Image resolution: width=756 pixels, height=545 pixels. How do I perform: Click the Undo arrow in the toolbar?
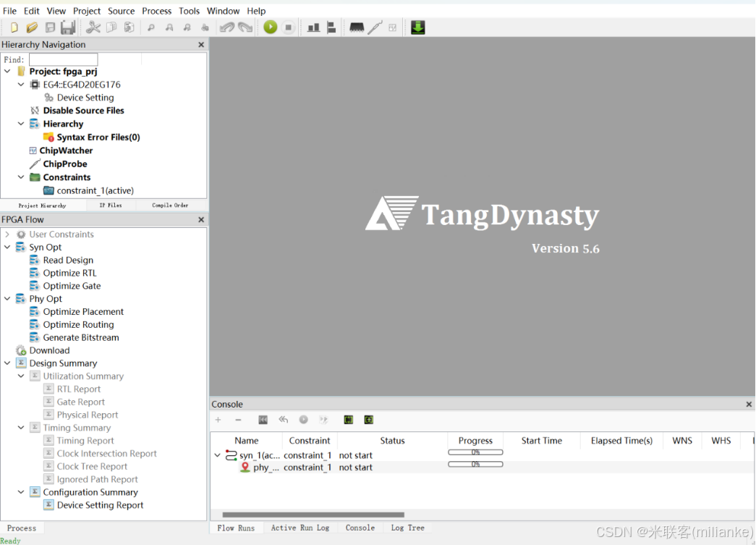pos(227,28)
